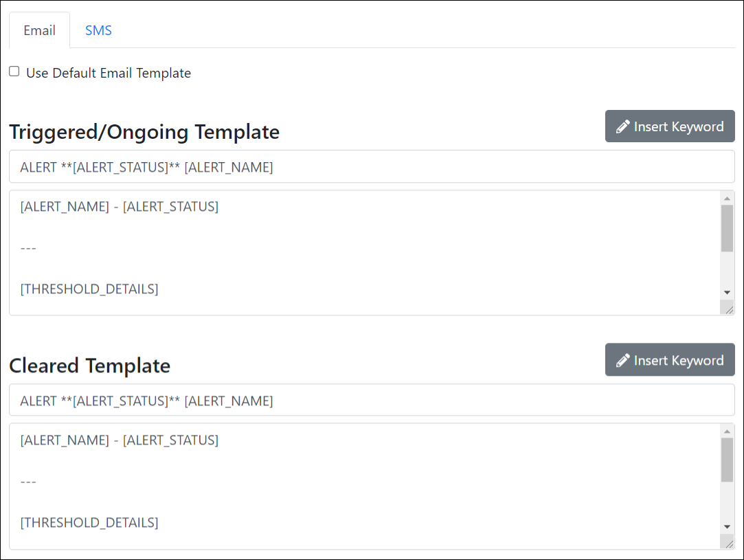Click scroll up arrow in Cleared Template body
Screen dimensions: 744x560
pos(727,432)
